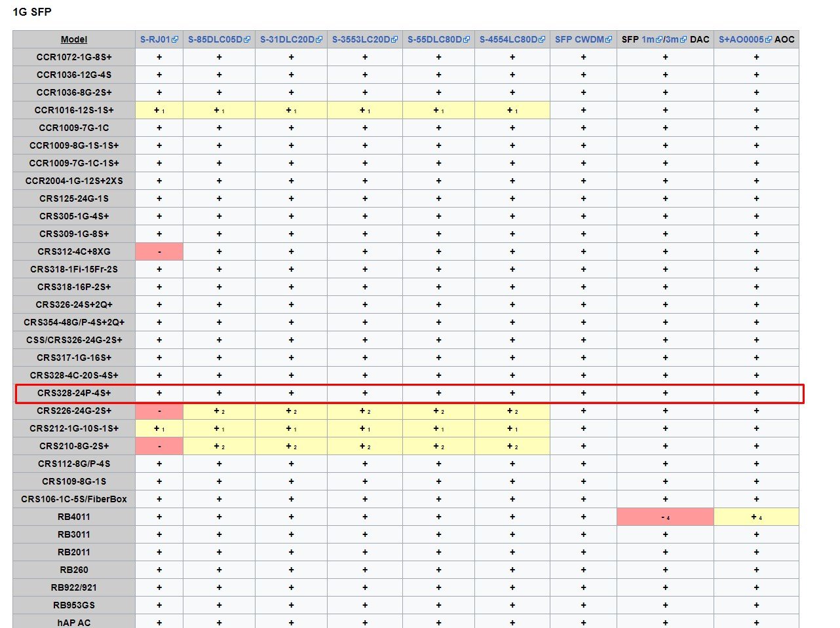Click the external link icon beside S-RJ01
The height and width of the screenshot is (628, 840).
pyautogui.click(x=175, y=39)
